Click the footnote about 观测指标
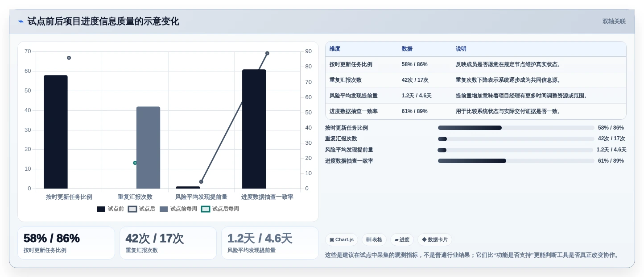Image resolution: width=644 pixels, height=277 pixels. point(473,255)
